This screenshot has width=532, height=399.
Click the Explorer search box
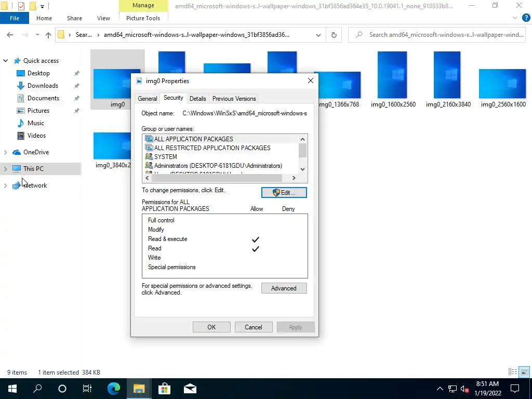(437, 35)
